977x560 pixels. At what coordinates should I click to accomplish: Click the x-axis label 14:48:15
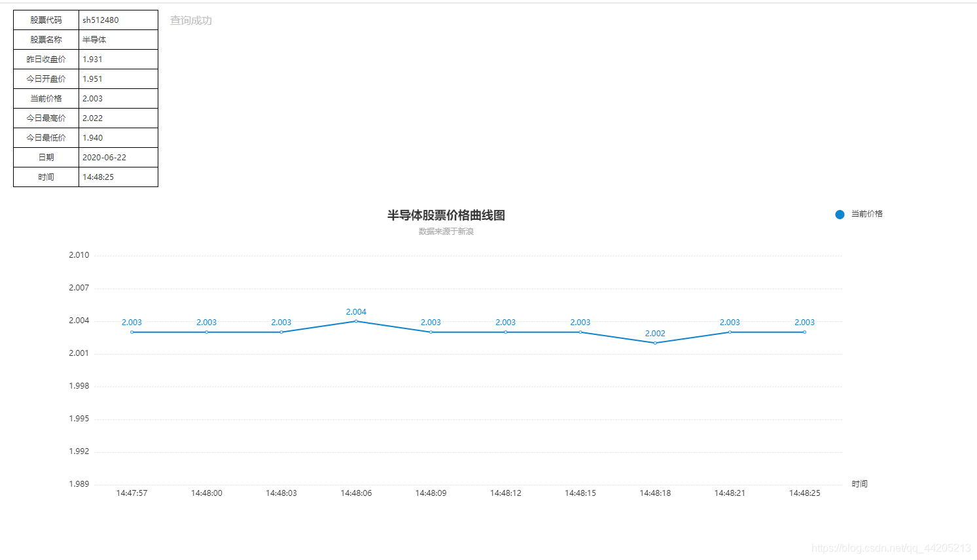tap(580, 493)
